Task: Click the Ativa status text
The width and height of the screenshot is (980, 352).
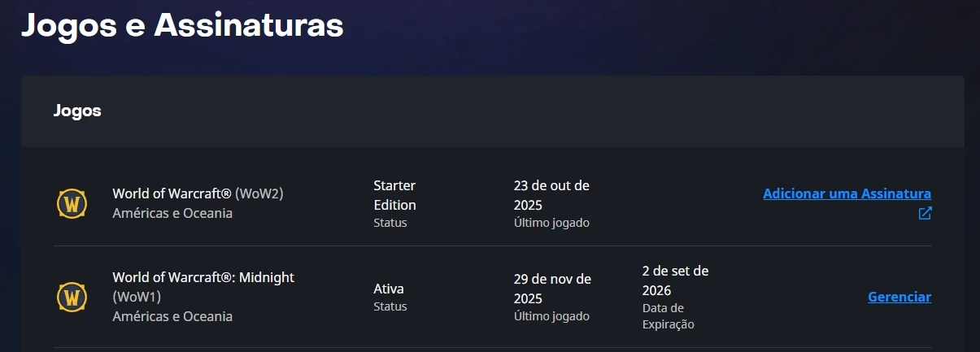Action: pyautogui.click(x=389, y=289)
